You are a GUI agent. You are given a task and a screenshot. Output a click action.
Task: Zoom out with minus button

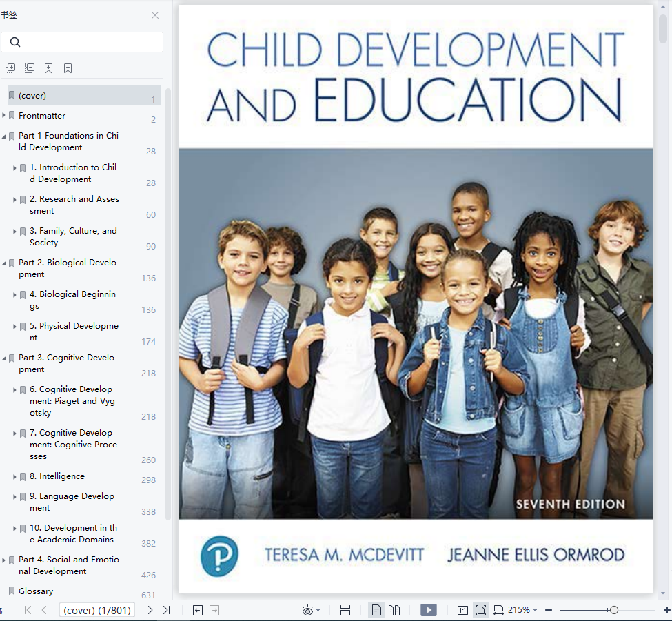[x=549, y=610]
